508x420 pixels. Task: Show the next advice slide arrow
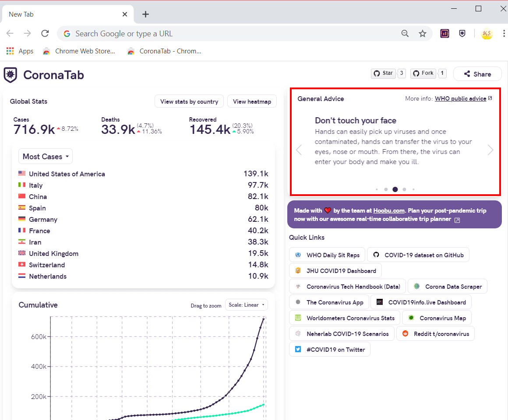(x=490, y=150)
